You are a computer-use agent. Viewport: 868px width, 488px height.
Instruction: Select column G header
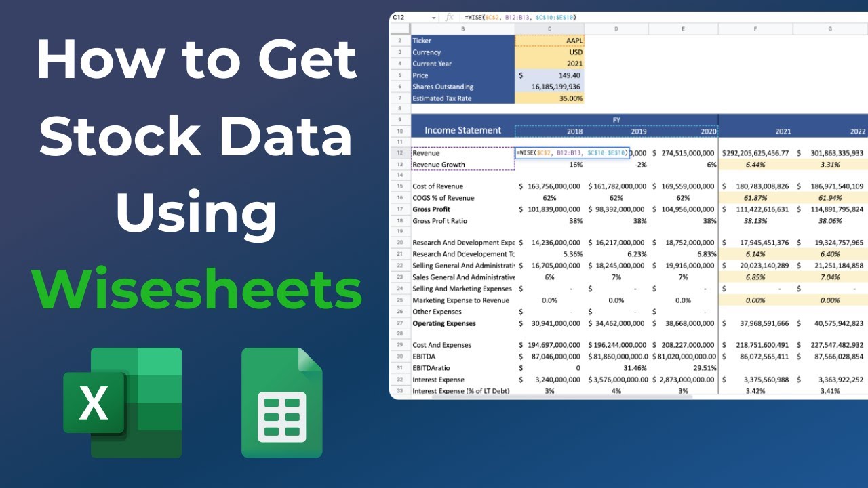pos(830,28)
